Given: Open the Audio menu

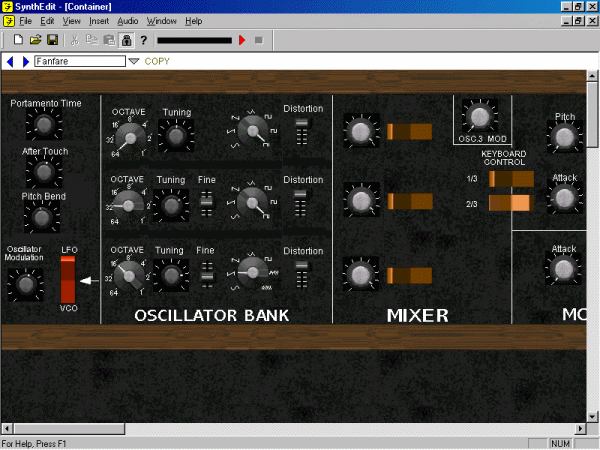Looking at the screenshot, I should click(x=127, y=20).
